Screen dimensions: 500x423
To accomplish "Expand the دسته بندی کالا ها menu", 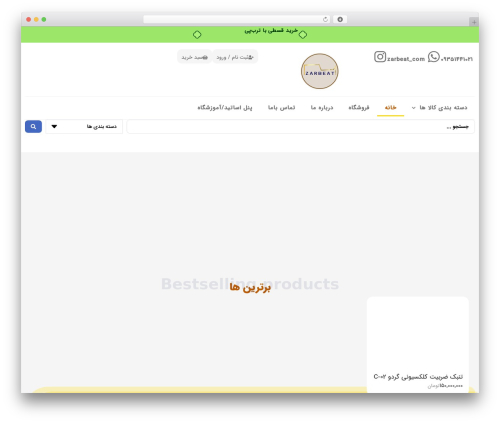I will [439, 108].
